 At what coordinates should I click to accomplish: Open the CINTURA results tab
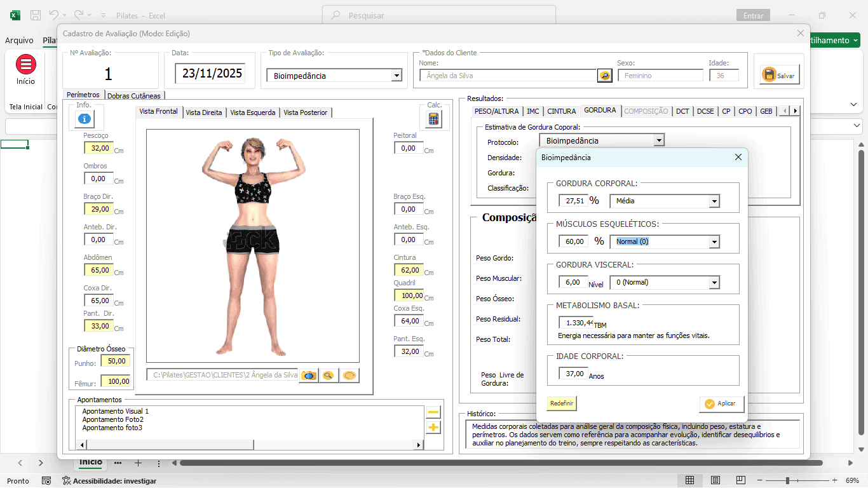pos(562,111)
